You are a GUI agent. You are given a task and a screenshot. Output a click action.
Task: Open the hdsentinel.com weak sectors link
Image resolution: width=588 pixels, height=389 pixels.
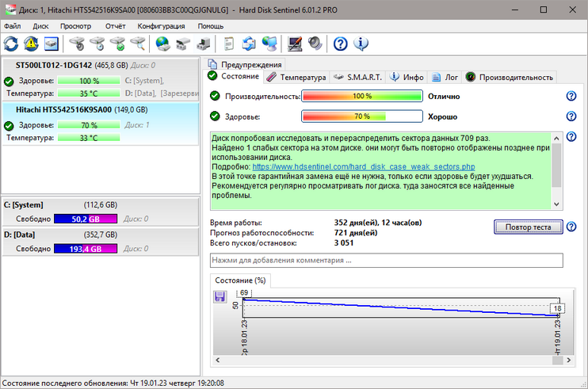coord(364,166)
